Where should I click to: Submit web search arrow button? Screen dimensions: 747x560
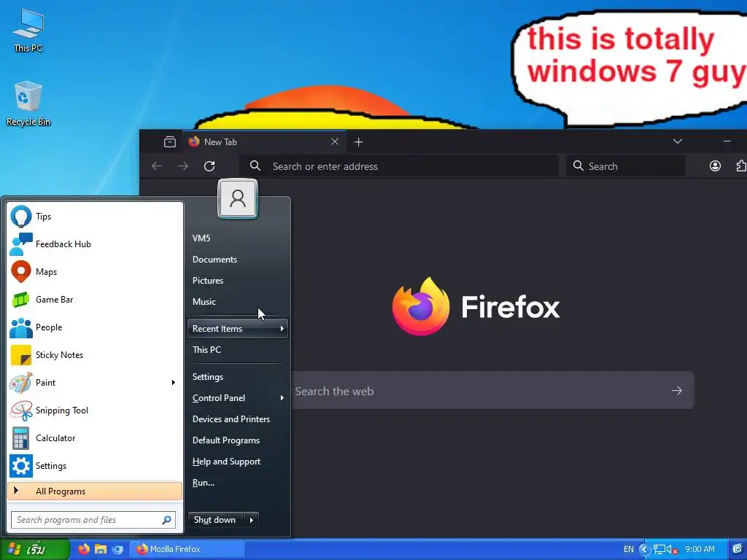pos(677,391)
